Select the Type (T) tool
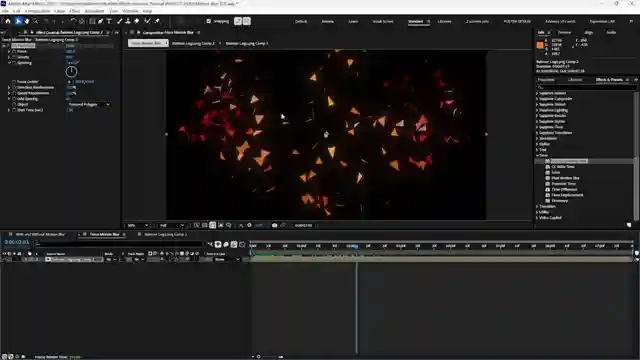This screenshot has height=360, width=640. pyautogui.click(x=109, y=21)
